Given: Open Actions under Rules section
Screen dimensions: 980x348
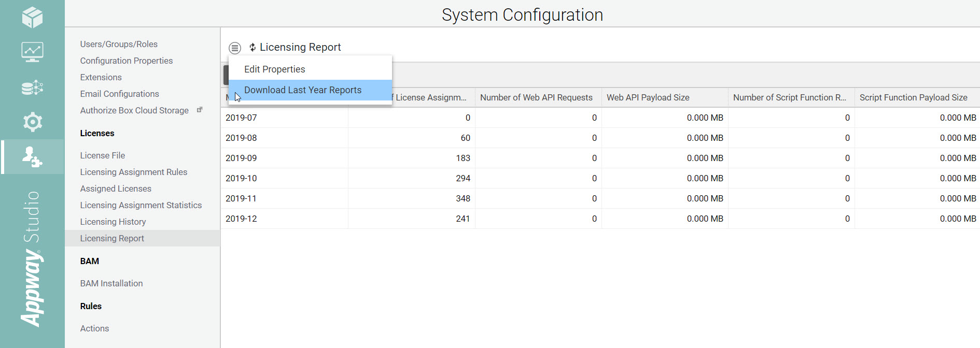Looking at the screenshot, I should [x=94, y=329].
